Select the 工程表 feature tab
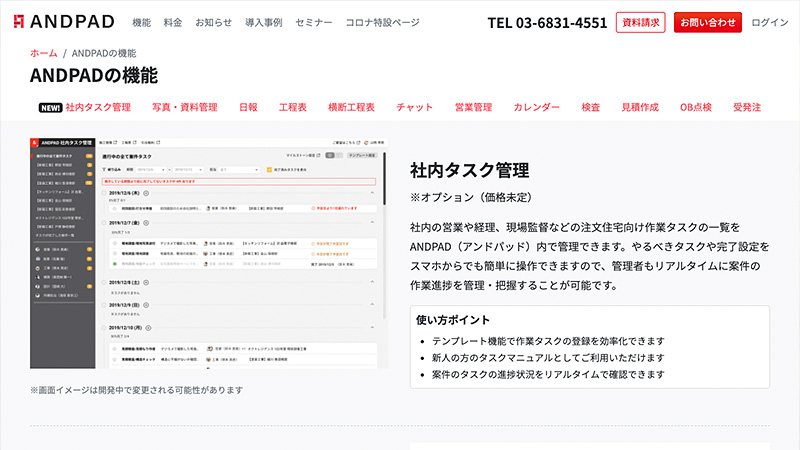Image resolution: width=800 pixels, height=450 pixels. click(x=293, y=107)
